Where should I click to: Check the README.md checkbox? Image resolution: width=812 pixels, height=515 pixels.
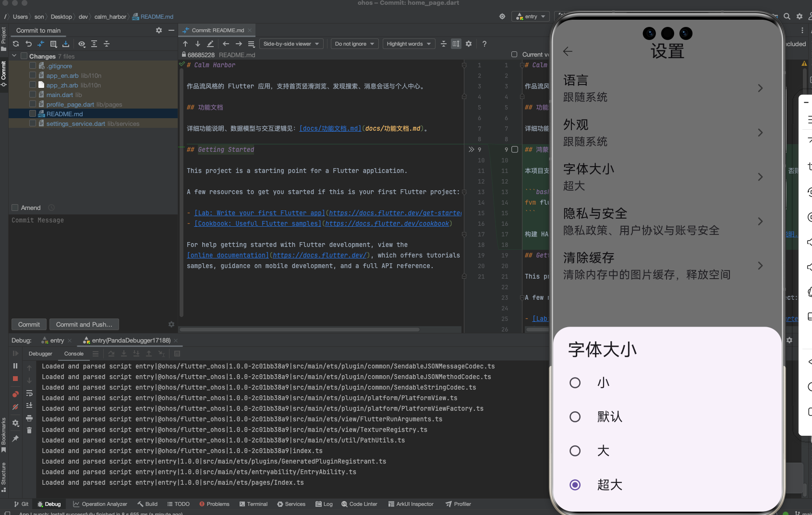click(33, 114)
